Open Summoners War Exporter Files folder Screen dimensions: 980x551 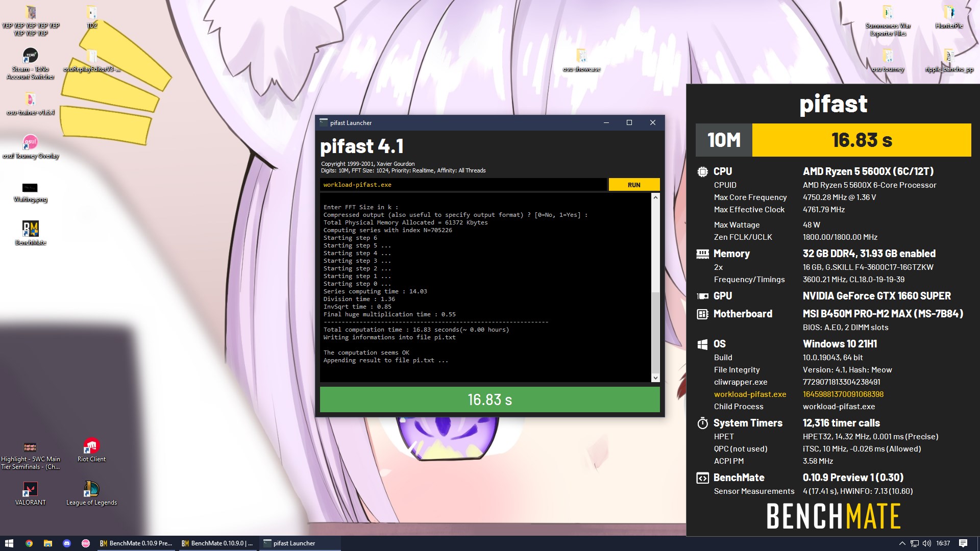click(x=888, y=21)
